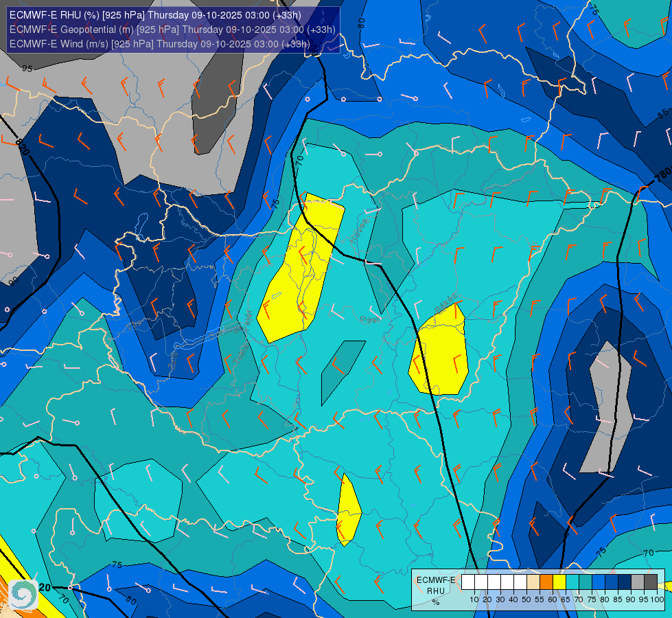Click the navy 85–90 legend swatch
Screen dimensions: 672x618
tap(625, 582)
